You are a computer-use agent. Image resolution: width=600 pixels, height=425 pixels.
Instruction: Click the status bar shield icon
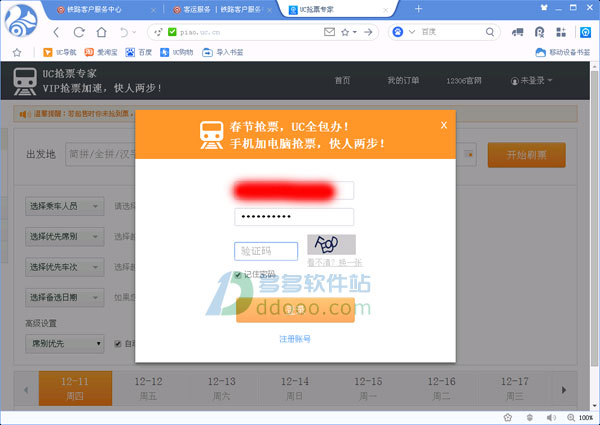click(x=530, y=417)
